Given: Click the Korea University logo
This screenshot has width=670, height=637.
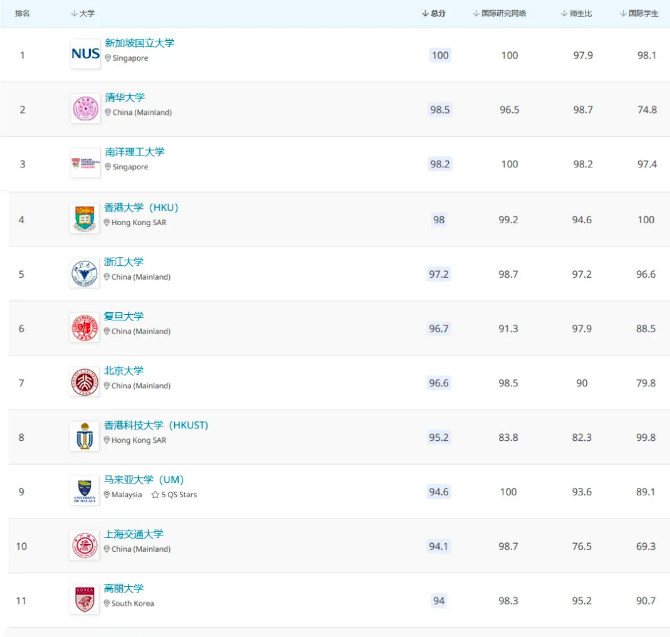Looking at the screenshot, I should tap(85, 599).
